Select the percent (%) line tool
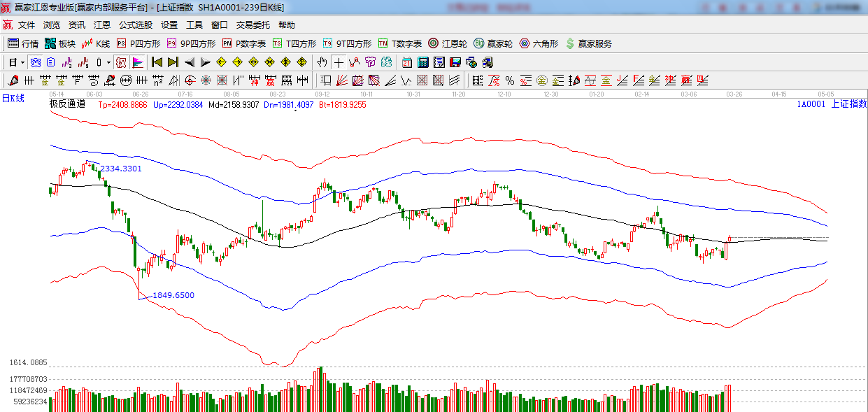This screenshot has height=412, width=868. click(510, 80)
